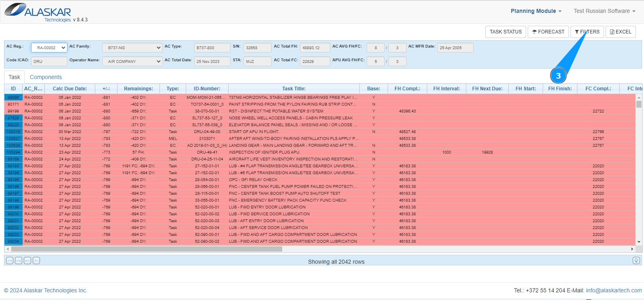
Task: Click task title 'LUB - AFT ENTRY DOOR LUBRICATION'
Action: [x=266, y=221]
